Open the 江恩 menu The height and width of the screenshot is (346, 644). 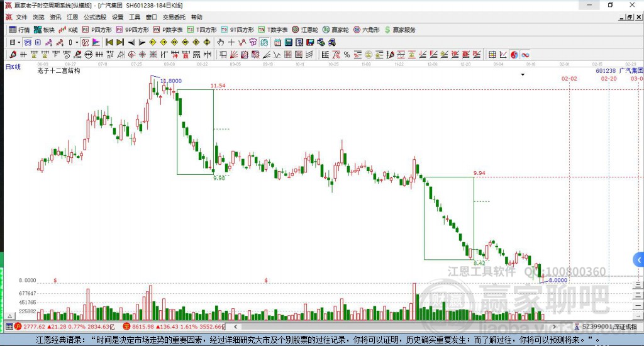[72, 17]
